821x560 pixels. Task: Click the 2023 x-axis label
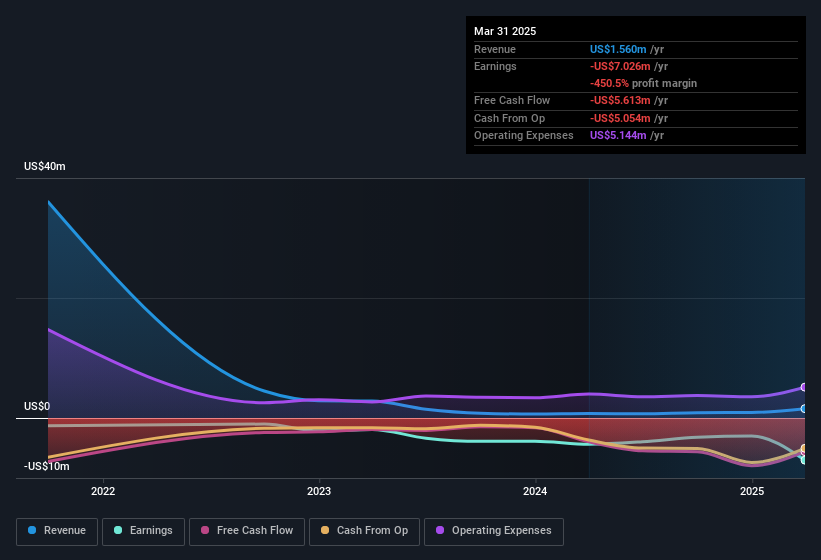pyautogui.click(x=319, y=491)
